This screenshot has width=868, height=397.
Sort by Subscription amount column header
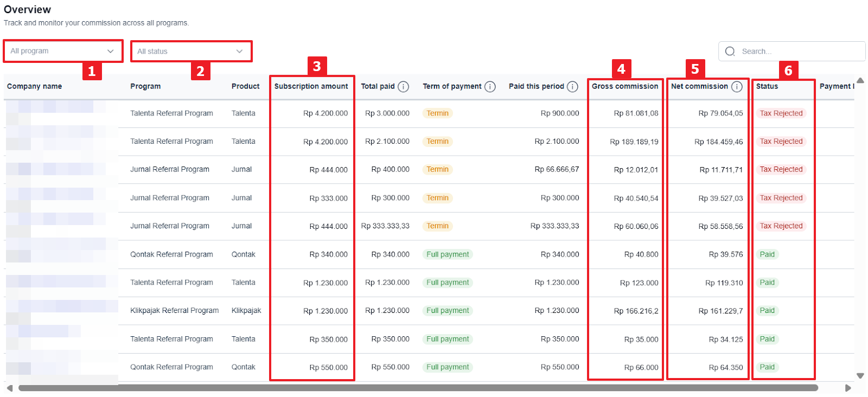pyautogui.click(x=311, y=86)
